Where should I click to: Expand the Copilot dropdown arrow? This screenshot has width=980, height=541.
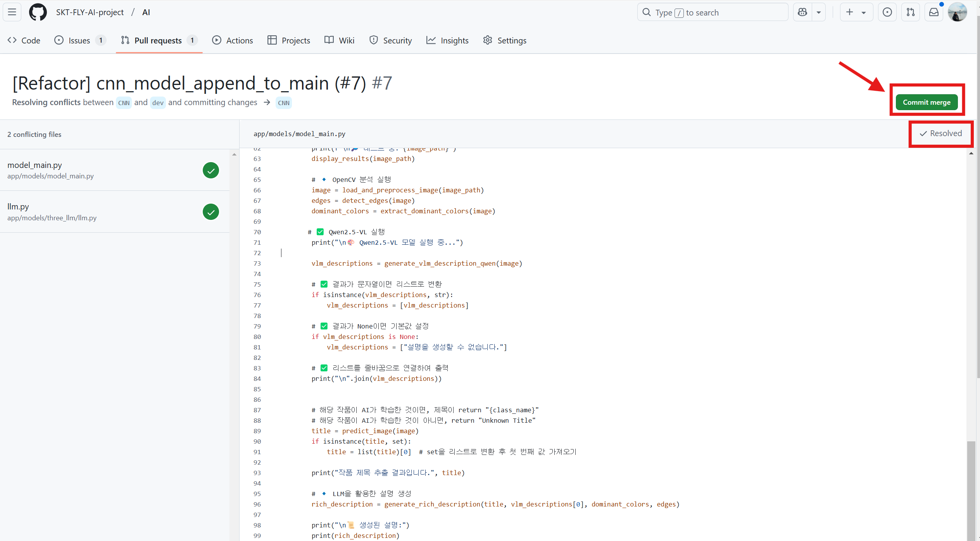click(819, 12)
